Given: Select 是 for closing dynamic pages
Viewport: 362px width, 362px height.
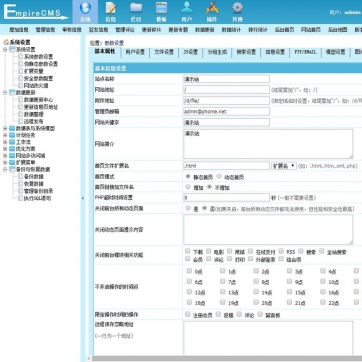Looking at the screenshot, I should point(188,208).
